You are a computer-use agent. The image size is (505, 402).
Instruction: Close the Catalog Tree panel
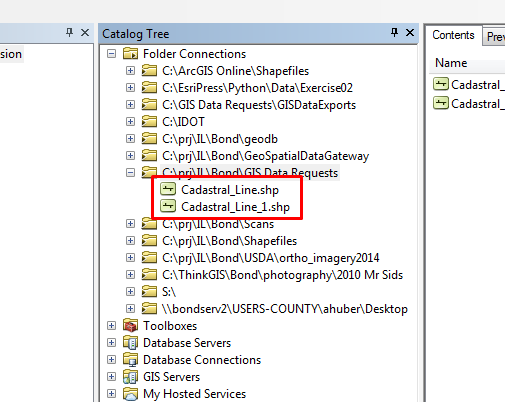point(410,33)
